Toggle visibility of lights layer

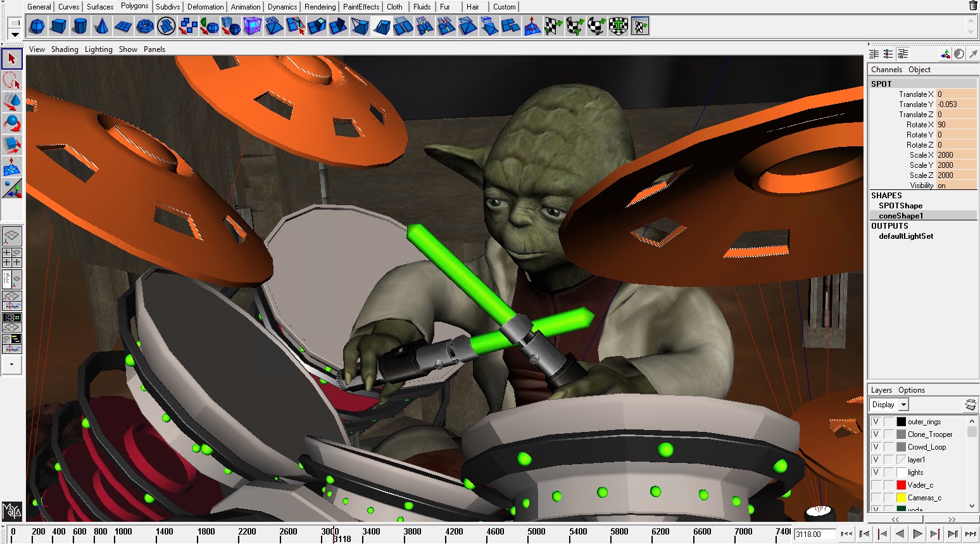coord(876,472)
